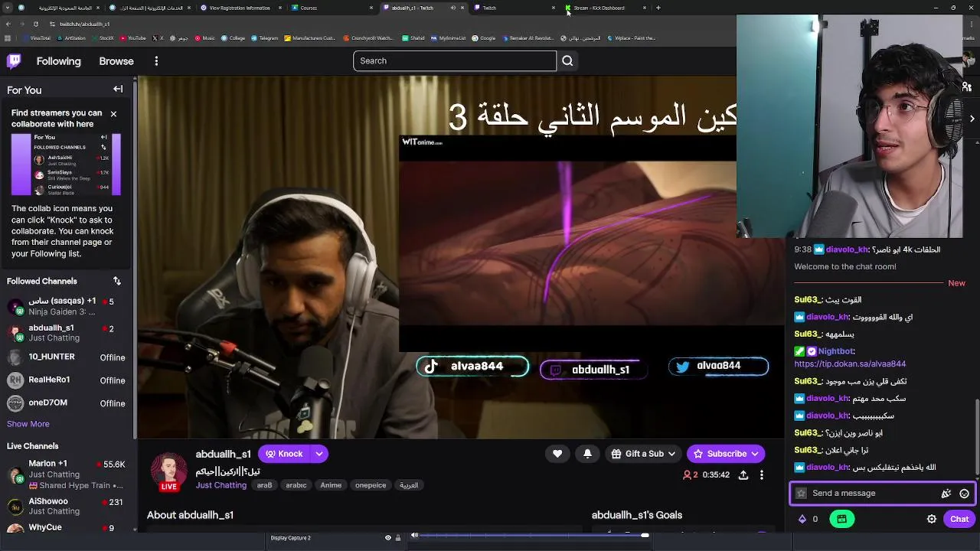The width and height of the screenshot is (980, 551).
Task: Select the onepeice tag
Action: pos(371,485)
